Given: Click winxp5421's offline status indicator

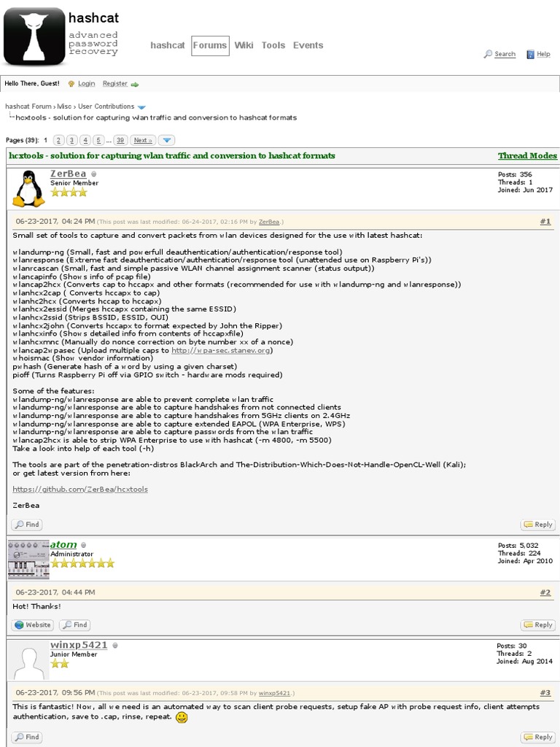Looking at the screenshot, I should tap(114, 646).
